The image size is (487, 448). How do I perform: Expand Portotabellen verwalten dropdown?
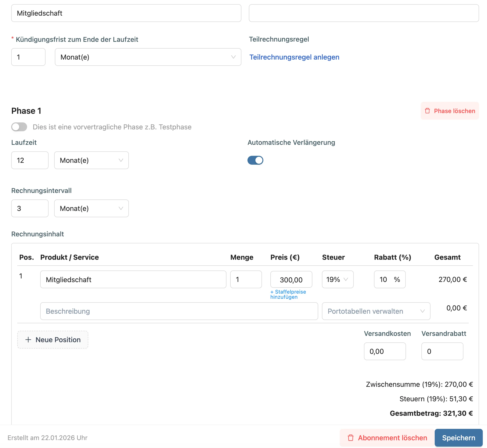tap(376, 311)
